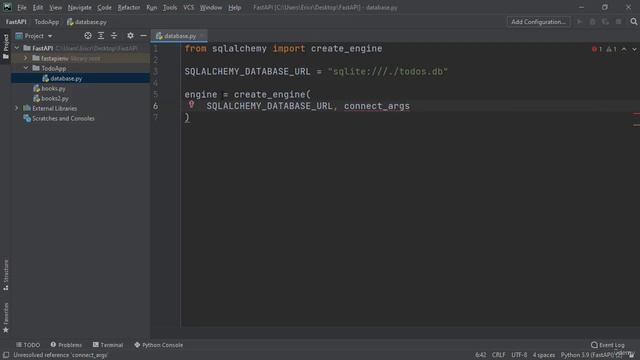Click the database.py breadcrumb in navigation bar

[x=87, y=22]
